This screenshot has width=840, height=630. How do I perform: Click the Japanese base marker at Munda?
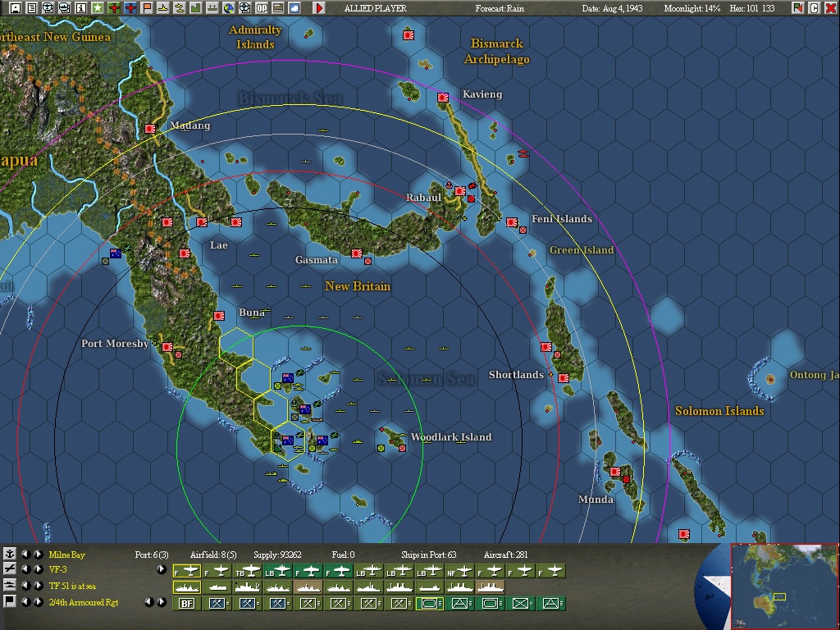click(x=615, y=472)
